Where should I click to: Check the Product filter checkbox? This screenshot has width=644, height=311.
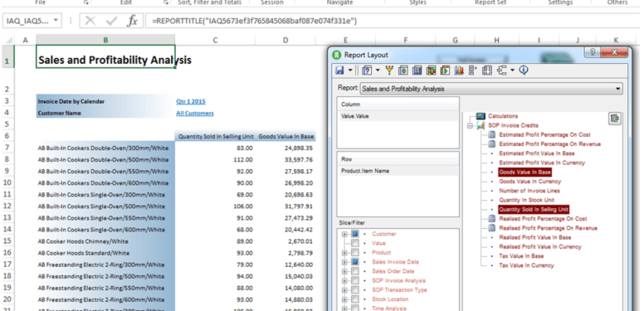coord(355,253)
